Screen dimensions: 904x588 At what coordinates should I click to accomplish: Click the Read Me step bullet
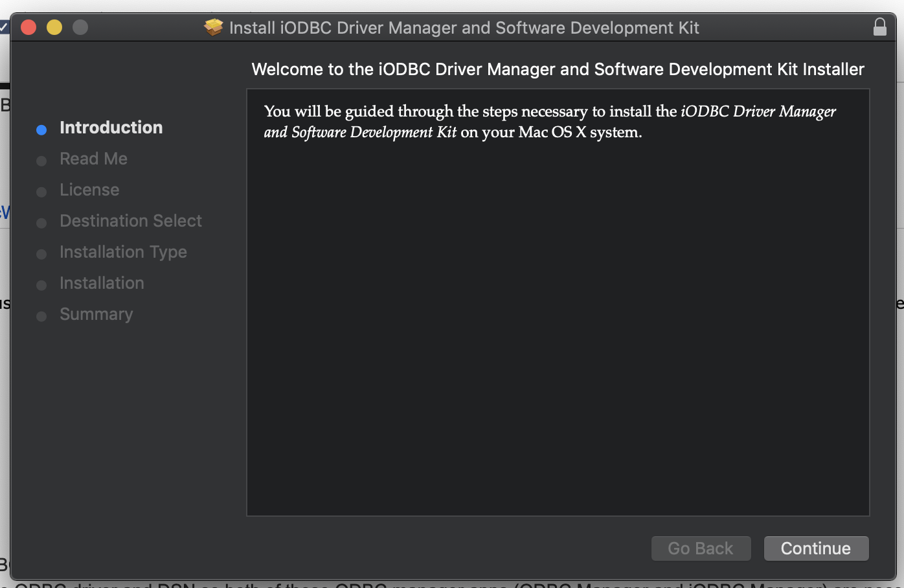coord(41,161)
